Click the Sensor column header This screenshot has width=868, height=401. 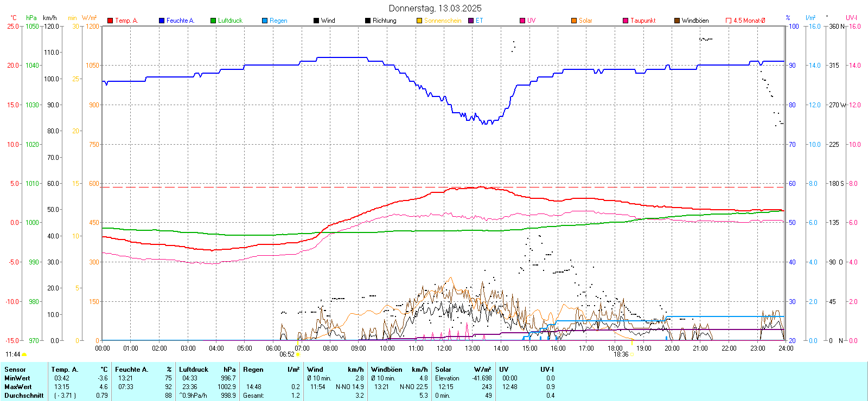pos(15,370)
